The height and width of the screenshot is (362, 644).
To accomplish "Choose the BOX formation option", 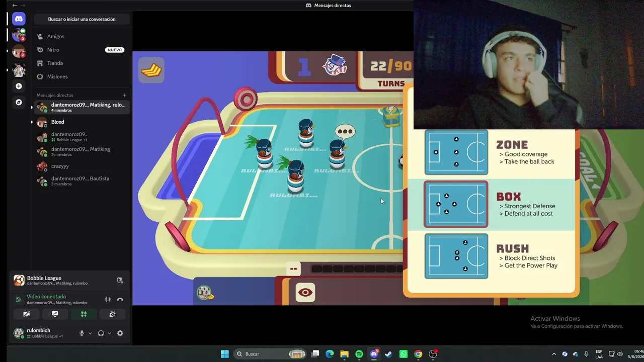I will click(491, 204).
